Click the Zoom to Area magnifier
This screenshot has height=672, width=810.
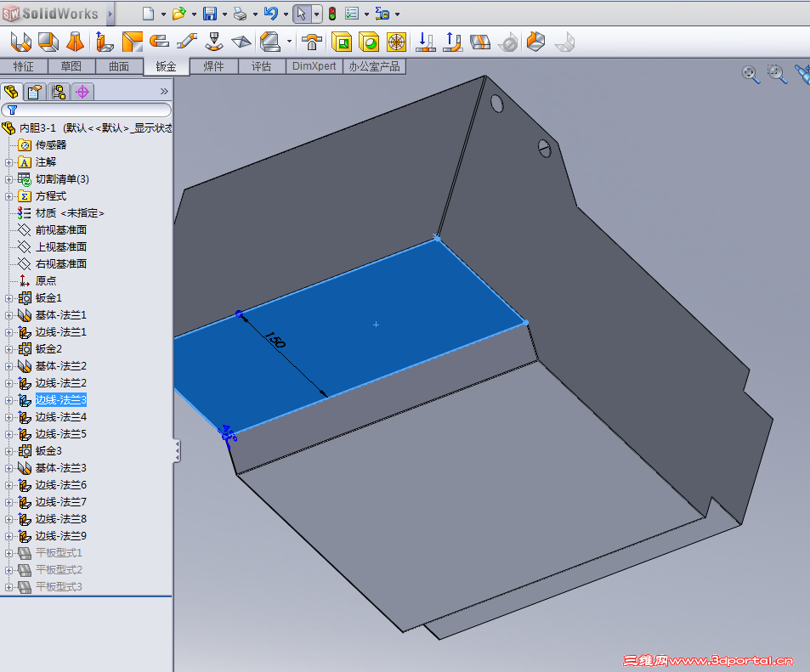[x=776, y=74]
